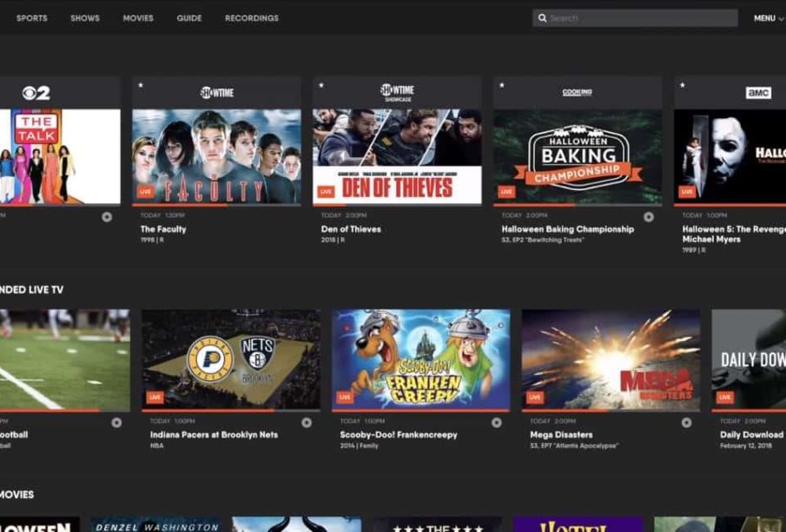
Task: Open the Mega Disasters title link
Action: 561,435
